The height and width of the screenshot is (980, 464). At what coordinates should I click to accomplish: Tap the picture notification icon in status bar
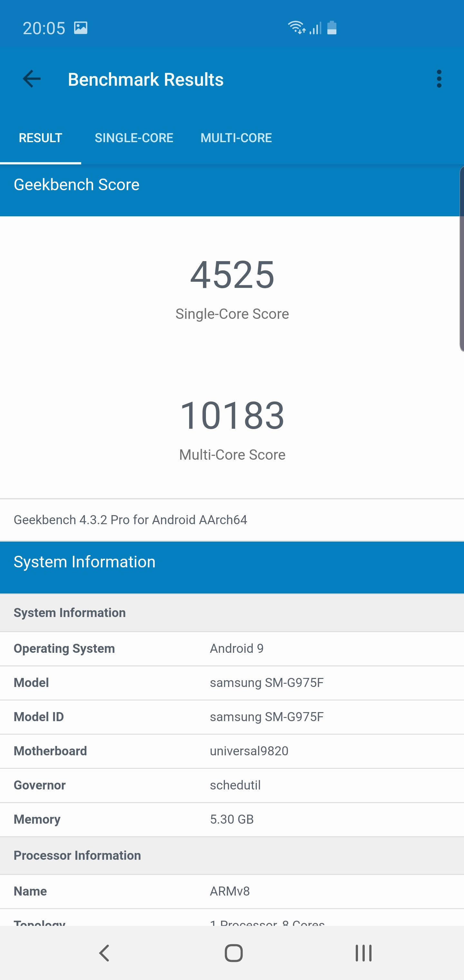pos(81,28)
